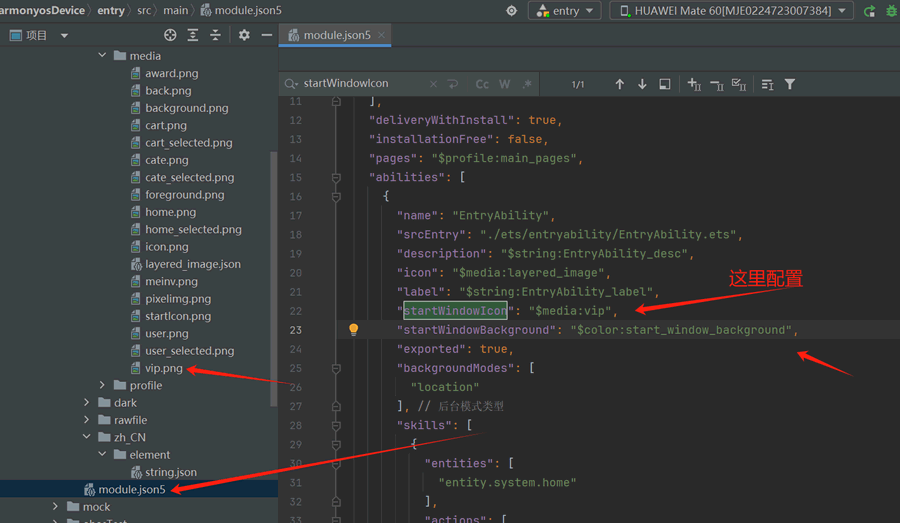Select user_selected.png file
The image size is (900, 523).
189,351
